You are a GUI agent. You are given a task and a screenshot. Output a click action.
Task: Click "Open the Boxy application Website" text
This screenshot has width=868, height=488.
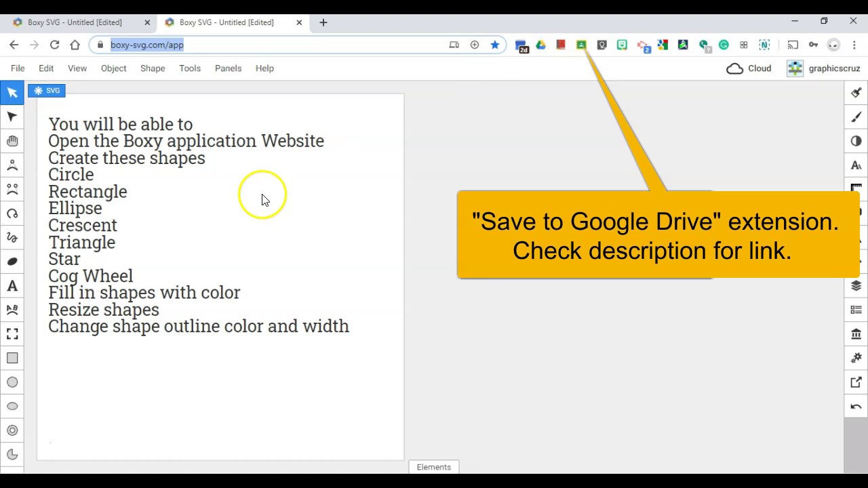tap(186, 140)
